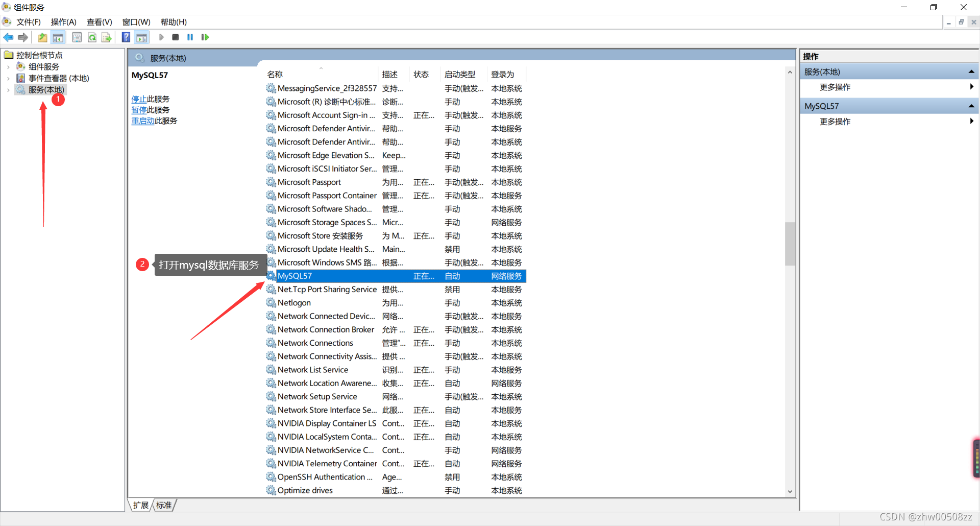This screenshot has height=526, width=980.
Task: Click the services list scrollbar thumb
Action: pyautogui.click(x=790, y=244)
